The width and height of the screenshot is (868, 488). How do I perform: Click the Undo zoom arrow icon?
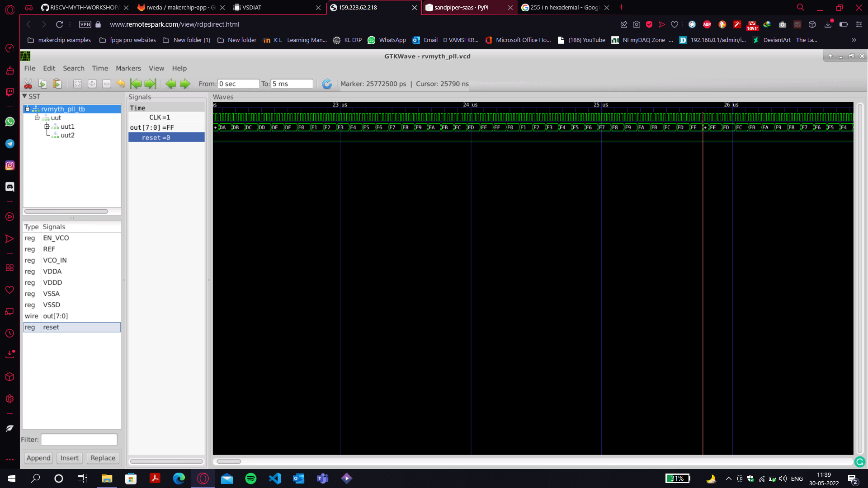[121, 84]
